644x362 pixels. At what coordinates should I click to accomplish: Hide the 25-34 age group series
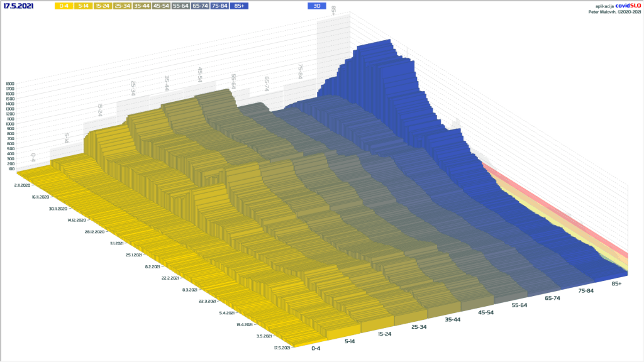click(x=122, y=6)
